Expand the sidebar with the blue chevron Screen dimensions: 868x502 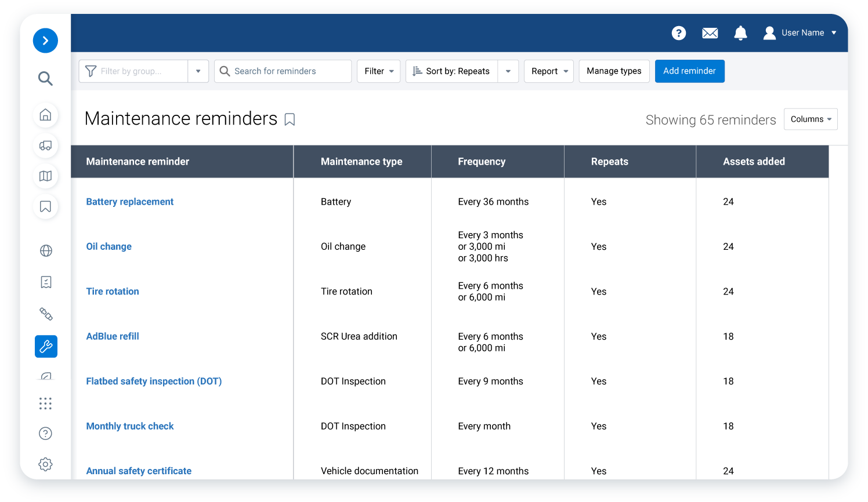tap(45, 41)
